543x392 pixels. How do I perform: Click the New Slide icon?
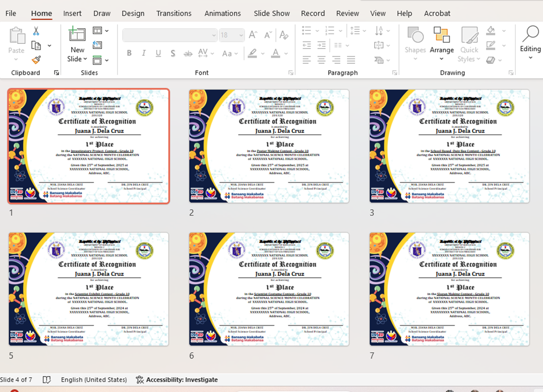tap(77, 34)
